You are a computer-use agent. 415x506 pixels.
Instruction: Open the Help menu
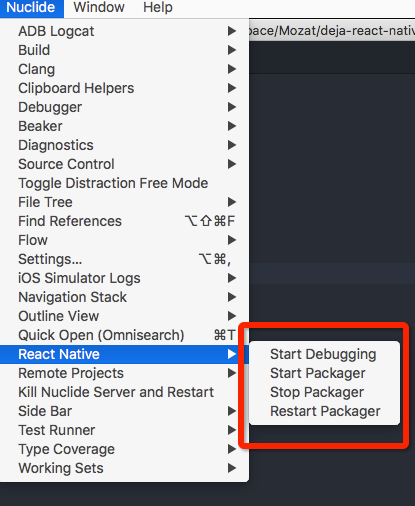[158, 7]
